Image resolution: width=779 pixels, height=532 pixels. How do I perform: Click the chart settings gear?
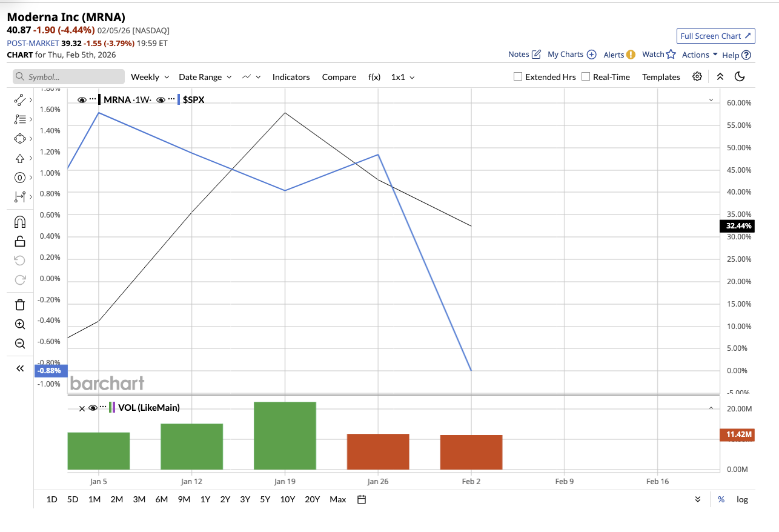click(x=697, y=76)
